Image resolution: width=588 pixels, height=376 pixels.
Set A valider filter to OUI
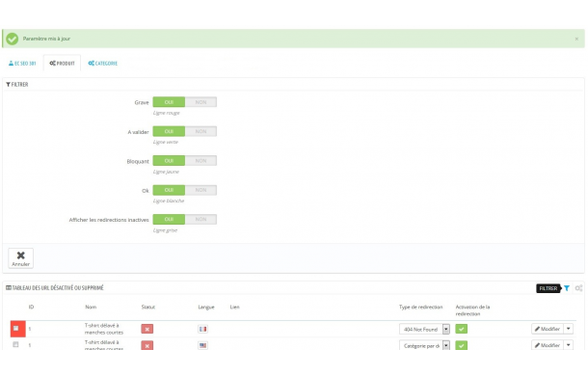click(x=169, y=131)
